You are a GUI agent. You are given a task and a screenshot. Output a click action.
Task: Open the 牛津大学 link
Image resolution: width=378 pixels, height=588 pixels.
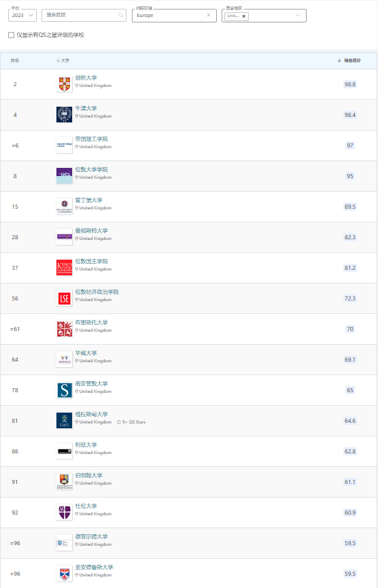pos(86,108)
